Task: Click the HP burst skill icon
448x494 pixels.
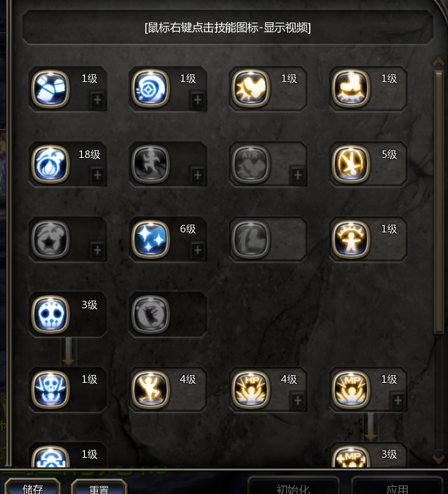Action: [250, 389]
